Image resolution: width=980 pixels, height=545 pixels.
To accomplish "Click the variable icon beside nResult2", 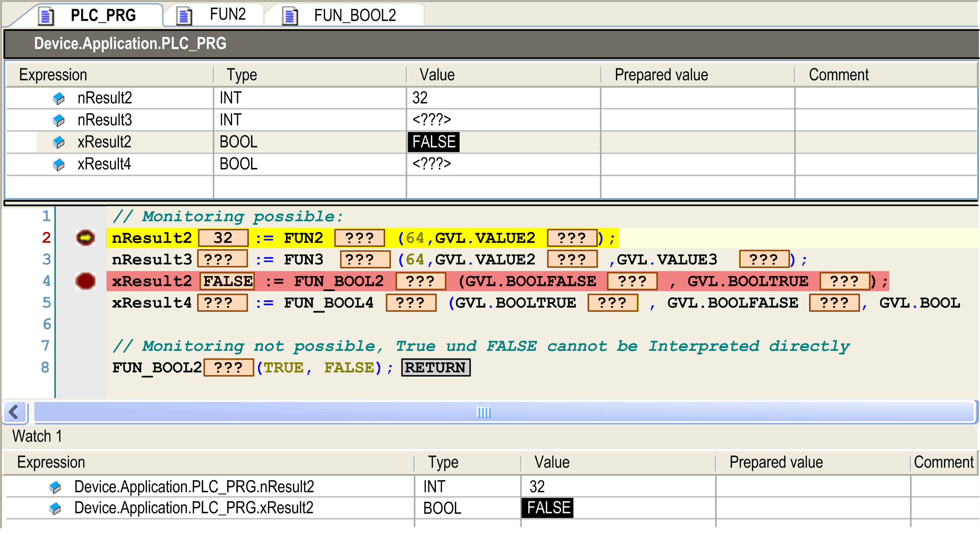I will pyautogui.click(x=59, y=98).
